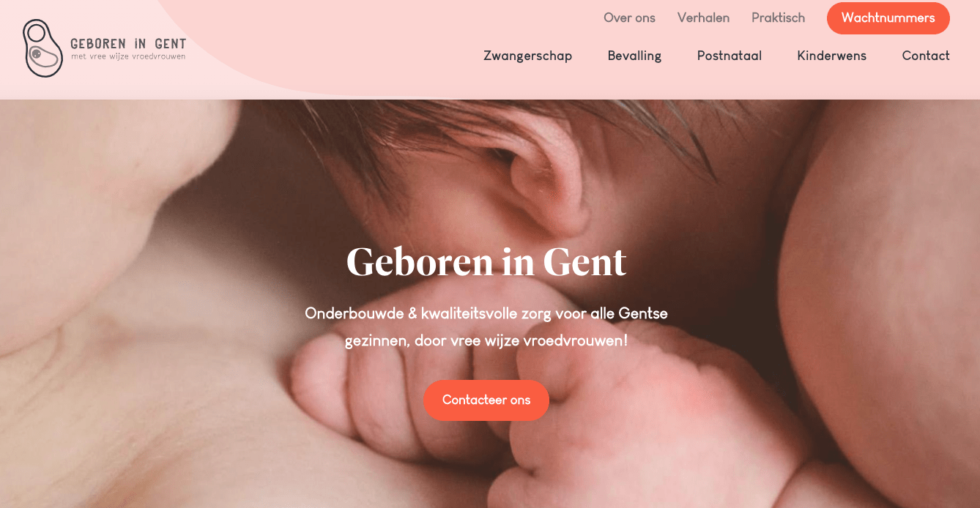980x508 pixels.
Task: Go to the Verhalen link
Action: [x=703, y=18]
